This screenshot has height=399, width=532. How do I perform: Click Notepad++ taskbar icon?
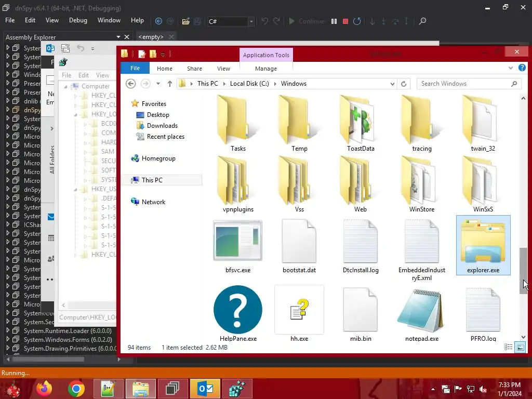(x=108, y=389)
